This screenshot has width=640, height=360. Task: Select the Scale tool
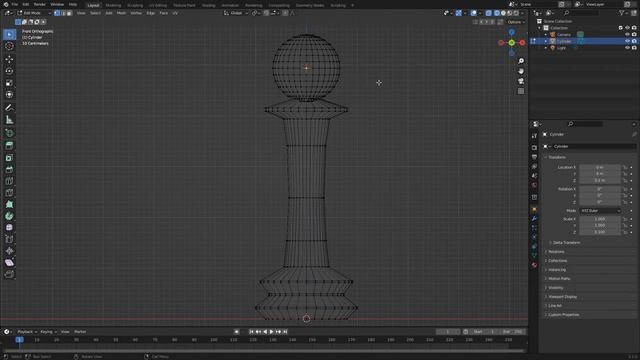click(x=9, y=83)
